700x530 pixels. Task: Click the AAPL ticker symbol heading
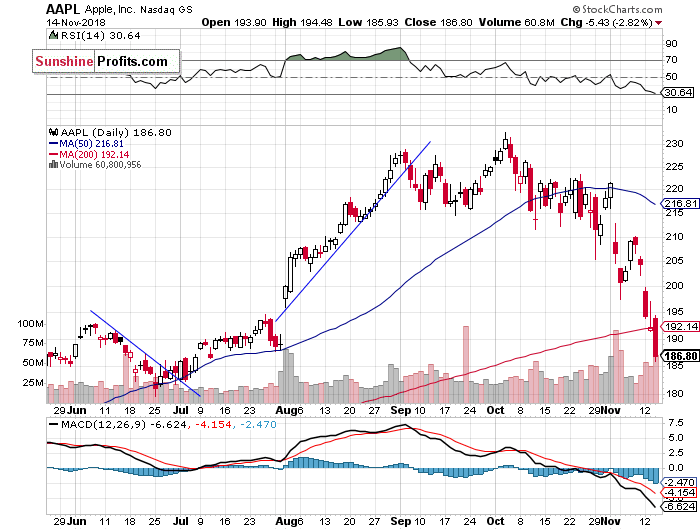(x=63, y=9)
